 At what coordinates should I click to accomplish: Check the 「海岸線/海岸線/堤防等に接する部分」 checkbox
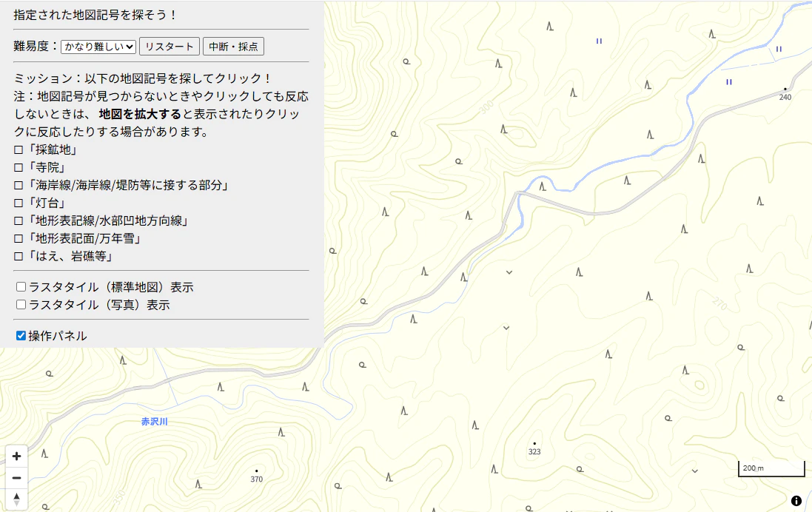tap(19, 185)
